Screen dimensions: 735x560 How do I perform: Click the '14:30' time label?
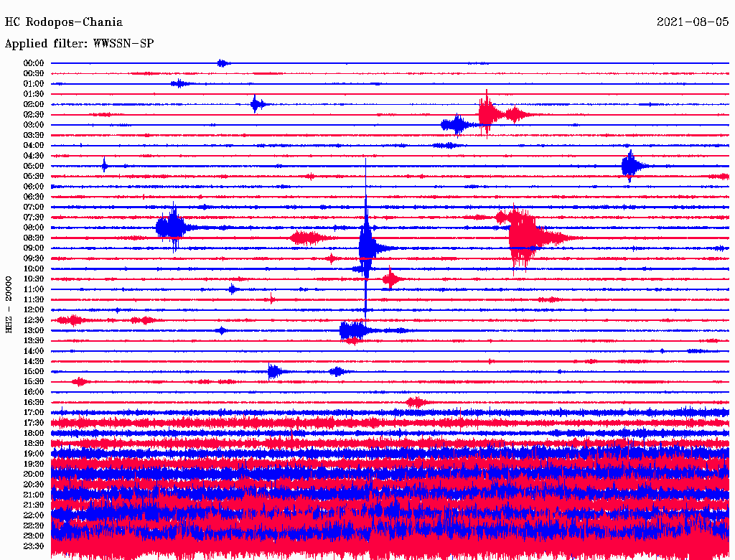[x=34, y=361]
